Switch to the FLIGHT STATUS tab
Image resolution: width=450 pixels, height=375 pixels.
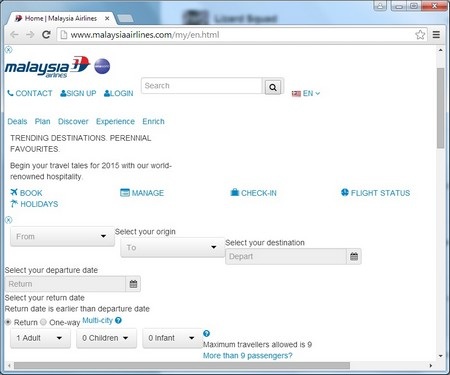375,193
